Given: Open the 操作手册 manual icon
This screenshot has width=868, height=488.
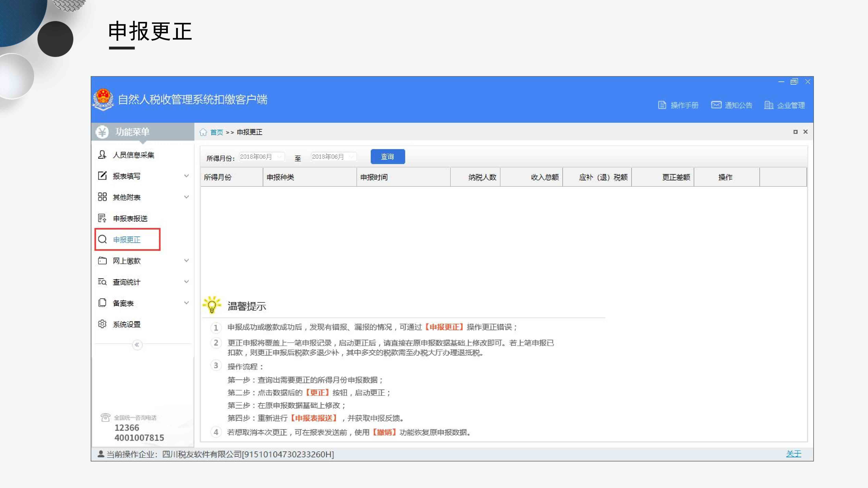Looking at the screenshot, I should click(x=662, y=105).
